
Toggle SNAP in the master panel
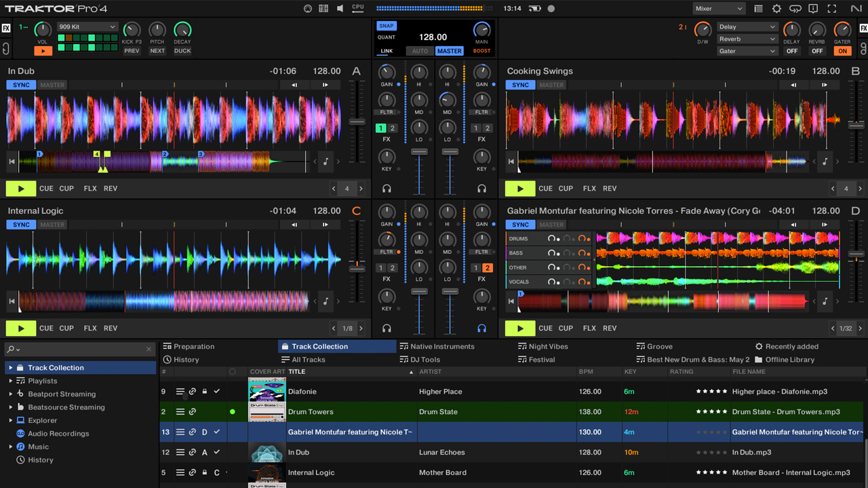pyautogui.click(x=386, y=26)
